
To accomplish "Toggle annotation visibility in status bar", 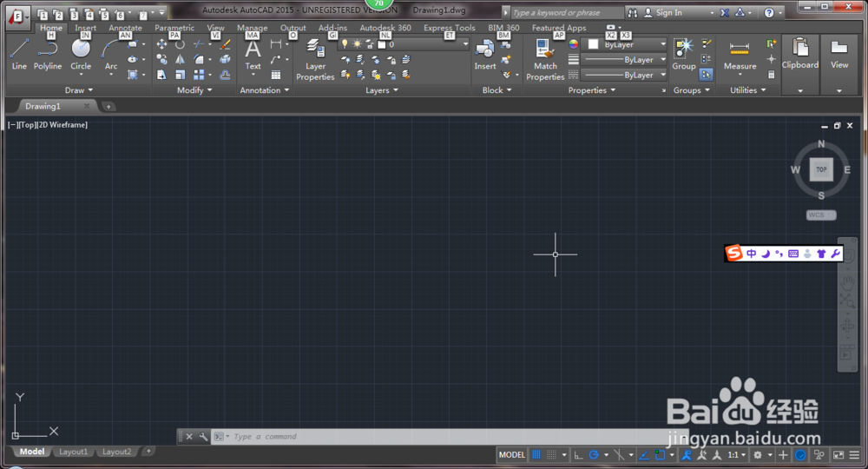I will pos(687,454).
